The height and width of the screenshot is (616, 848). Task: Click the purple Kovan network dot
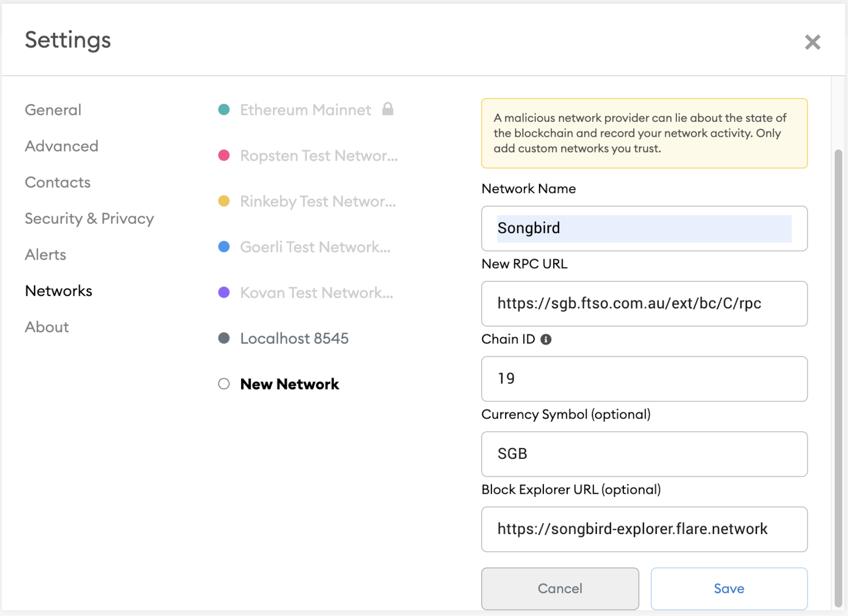point(224,292)
